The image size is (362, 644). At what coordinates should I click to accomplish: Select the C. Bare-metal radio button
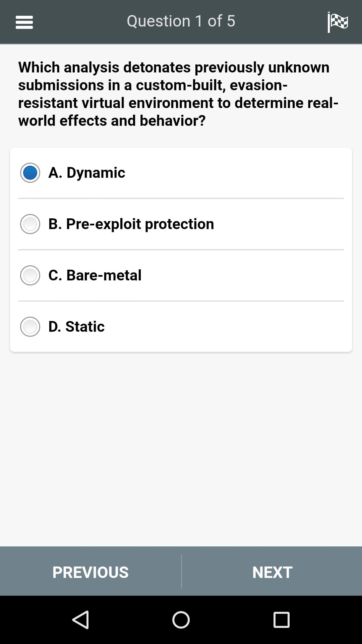[x=30, y=275]
